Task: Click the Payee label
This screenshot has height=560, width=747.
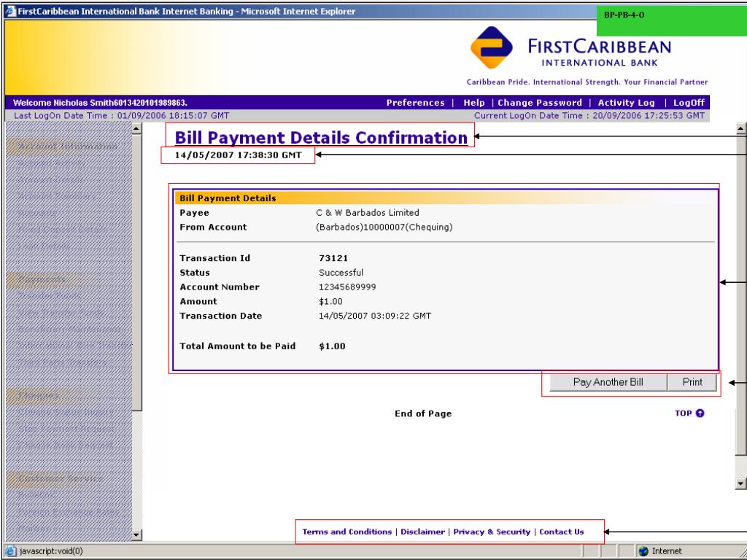Action: (x=194, y=213)
